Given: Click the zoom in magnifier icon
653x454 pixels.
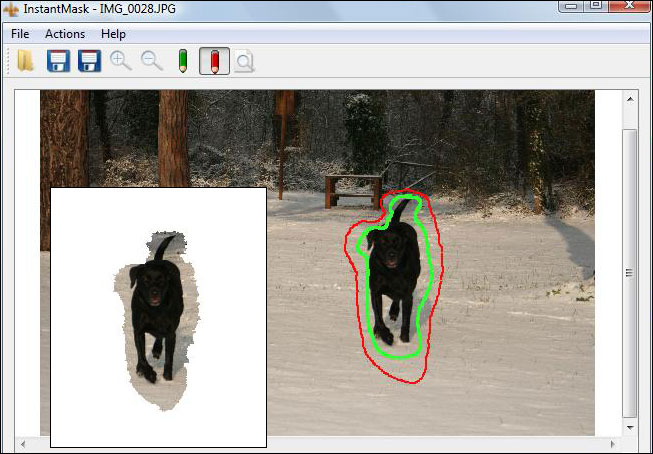Looking at the screenshot, I should click(121, 61).
